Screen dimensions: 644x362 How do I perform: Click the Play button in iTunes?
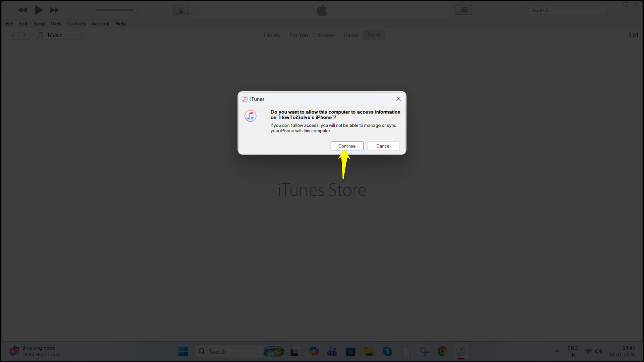point(39,10)
